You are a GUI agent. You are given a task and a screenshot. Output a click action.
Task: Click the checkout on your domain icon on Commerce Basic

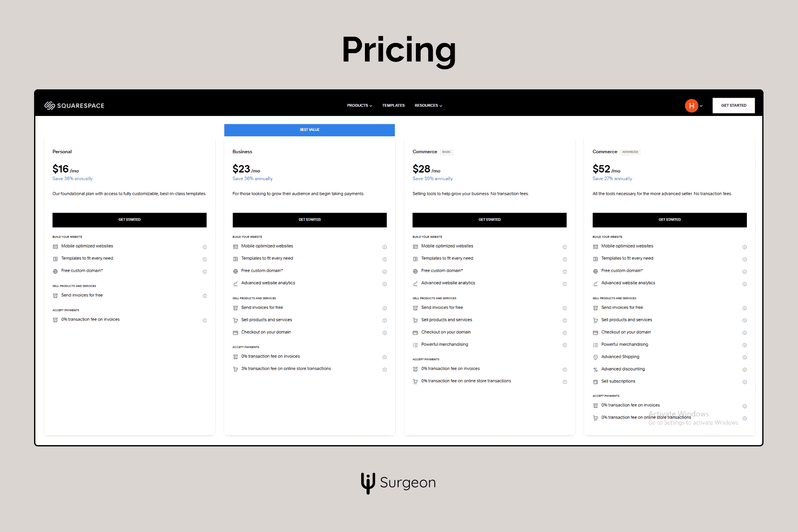(415, 332)
